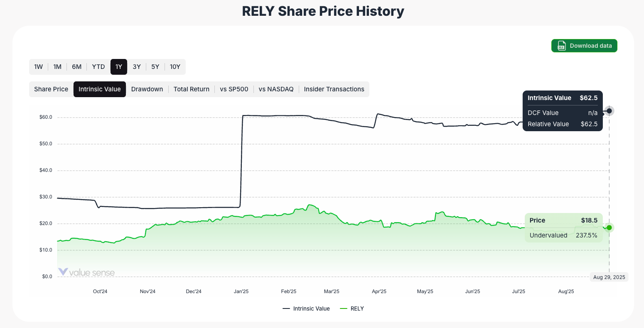Screen dimensions: 644x328
Task: Click the Download data button
Action: [584, 46]
